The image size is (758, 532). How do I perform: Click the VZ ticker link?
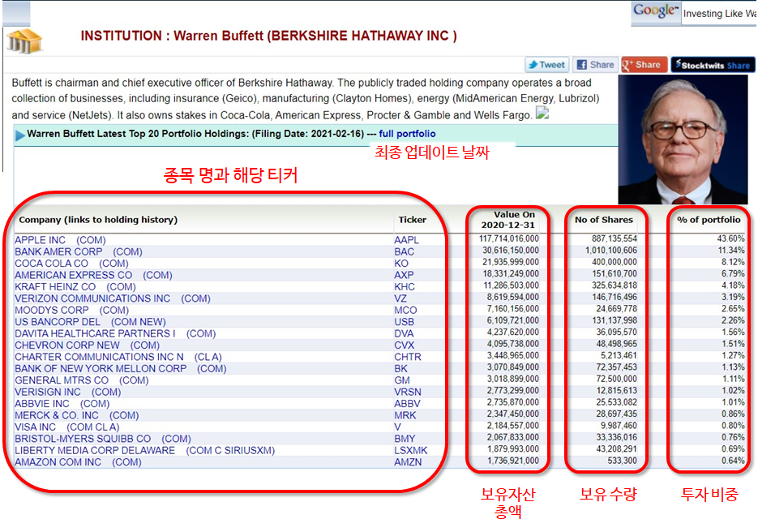pyautogui.click(x=400, y=298)
